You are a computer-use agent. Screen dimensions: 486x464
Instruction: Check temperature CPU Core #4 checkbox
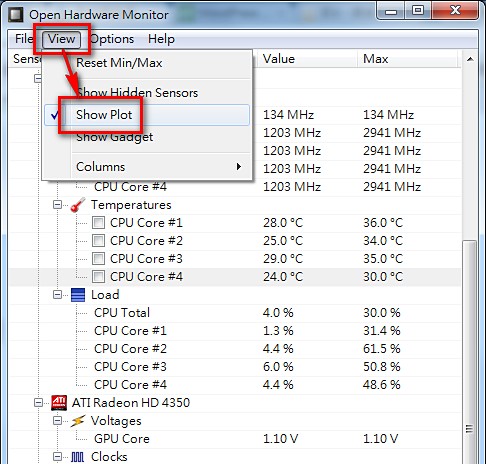(99, 276)
